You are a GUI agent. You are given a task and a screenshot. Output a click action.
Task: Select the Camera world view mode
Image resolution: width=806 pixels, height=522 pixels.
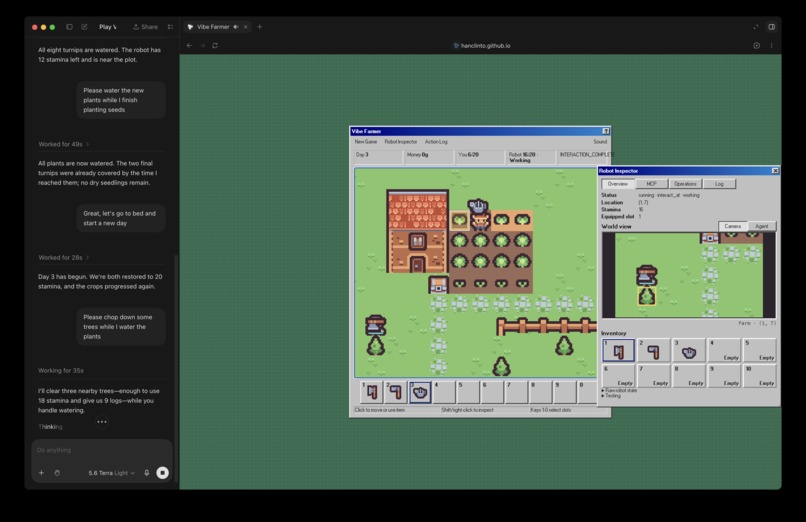click(x=732, y=226)
